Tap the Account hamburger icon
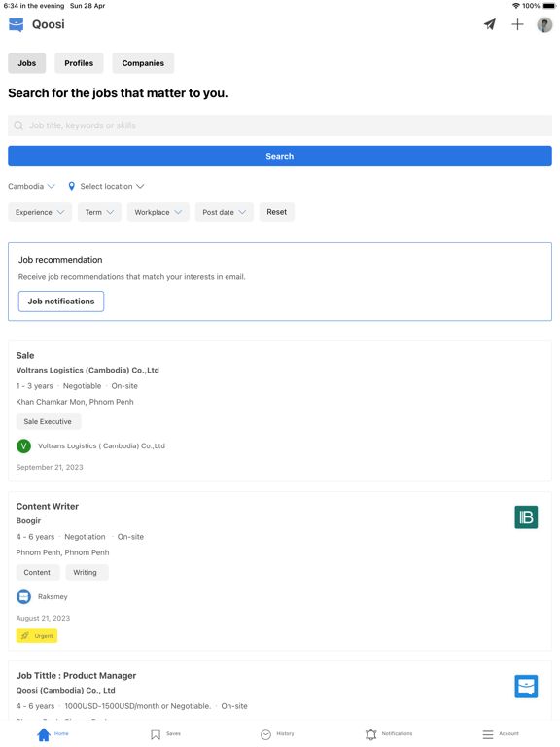 click(488, 734)
